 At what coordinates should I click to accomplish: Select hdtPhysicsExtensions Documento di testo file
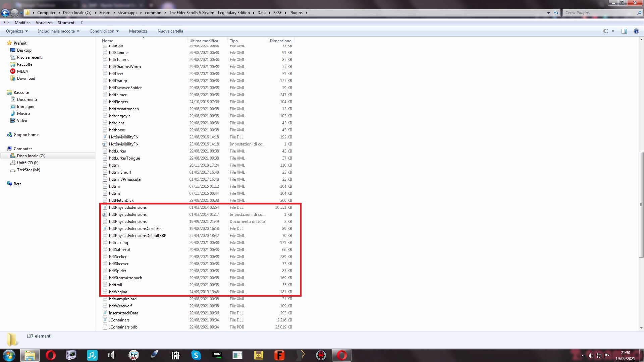click(x=197, y=222)
